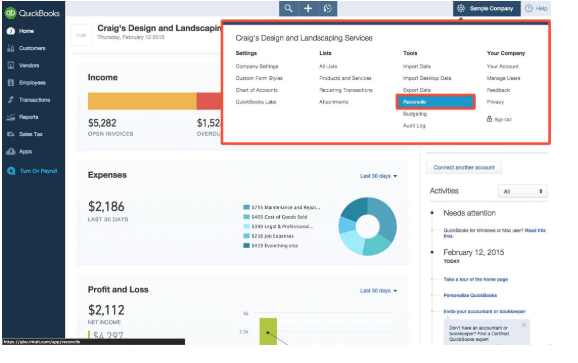This screenshot has height=363, width=578.
Task: Click the Sample Company label
Action: [491, 8]
